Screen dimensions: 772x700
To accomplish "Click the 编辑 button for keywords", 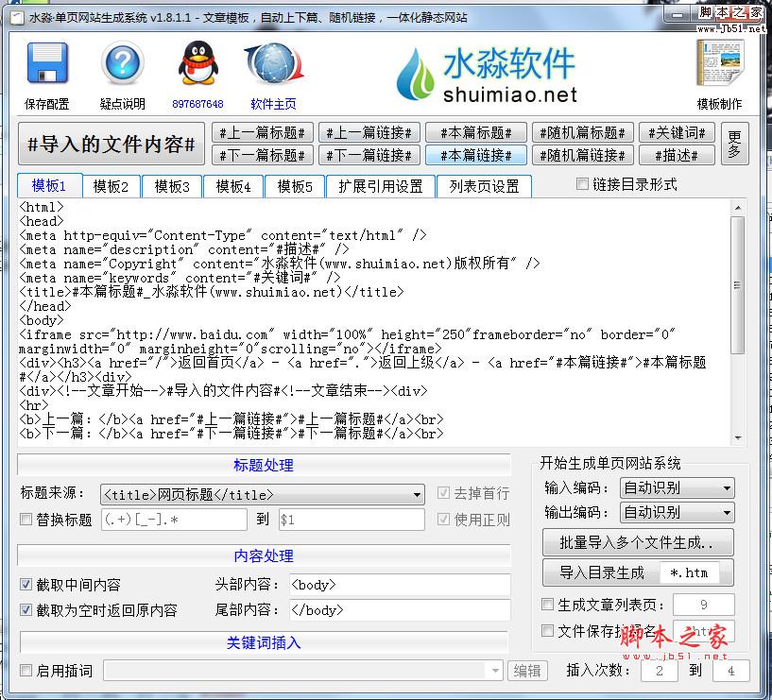I will pos(527,671).
